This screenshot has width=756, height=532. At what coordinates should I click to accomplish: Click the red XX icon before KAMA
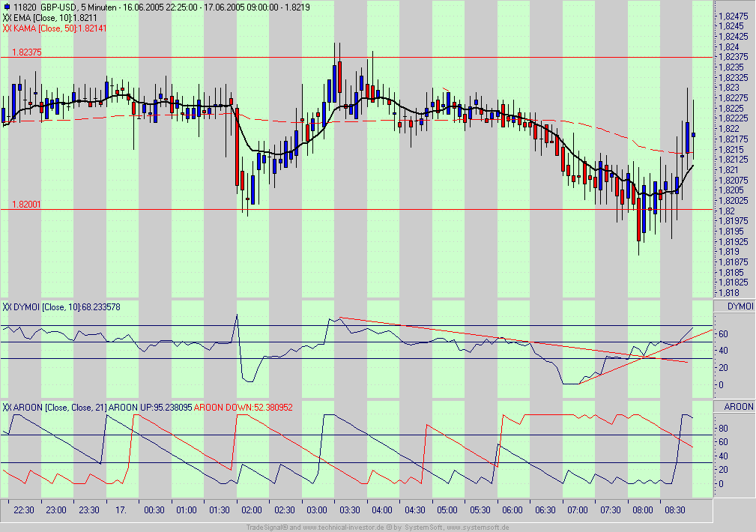pyautogui.click(x=7, y=28)
